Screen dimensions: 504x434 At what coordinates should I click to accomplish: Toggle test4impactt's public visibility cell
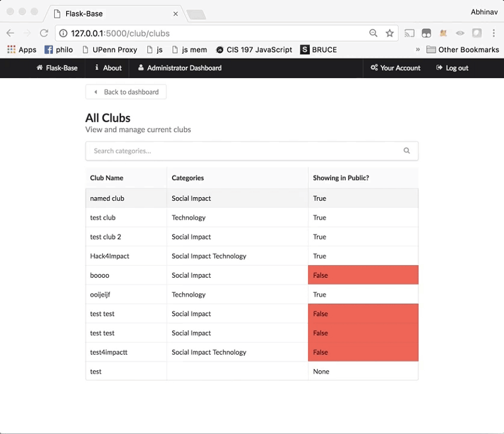[x=362, y=352]
